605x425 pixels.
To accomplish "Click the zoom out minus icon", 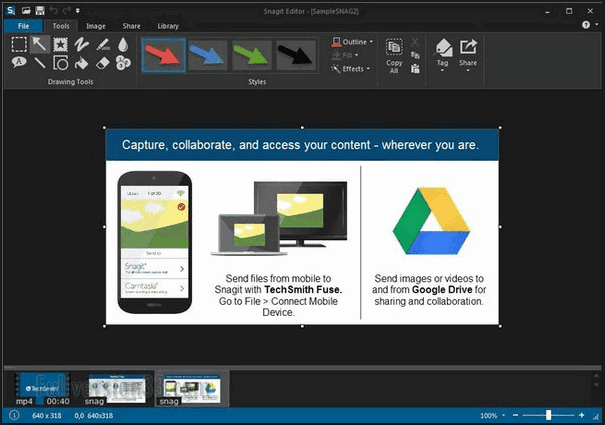I will pyautogui.click(x=515, y=415).
